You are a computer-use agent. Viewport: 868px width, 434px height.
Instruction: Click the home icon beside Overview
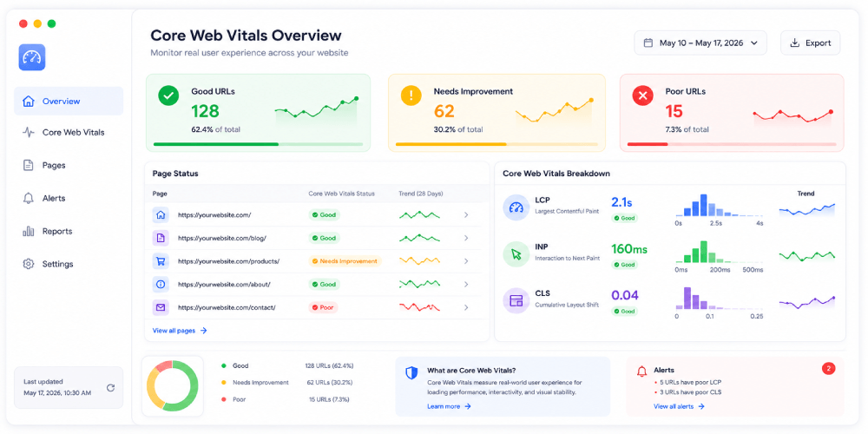pyautogui.click(x=28, y=102)
